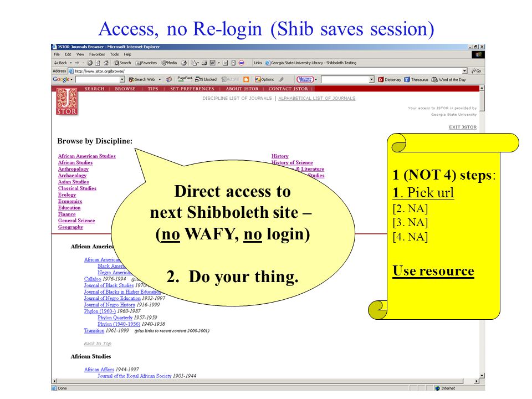
Task: Open the Dictionary toolbar button
Action: pos(390,80)
